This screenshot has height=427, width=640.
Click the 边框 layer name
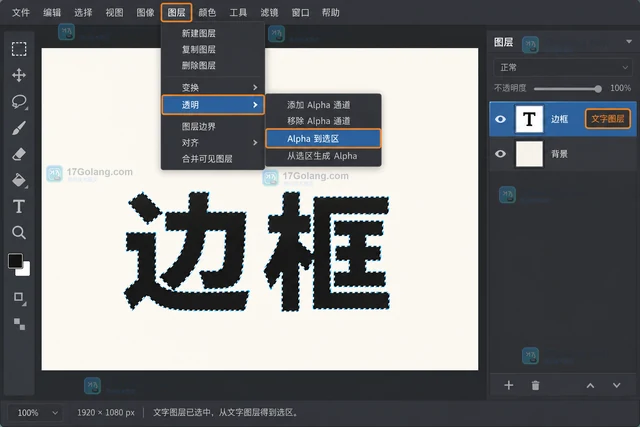[x=559, y=119]
